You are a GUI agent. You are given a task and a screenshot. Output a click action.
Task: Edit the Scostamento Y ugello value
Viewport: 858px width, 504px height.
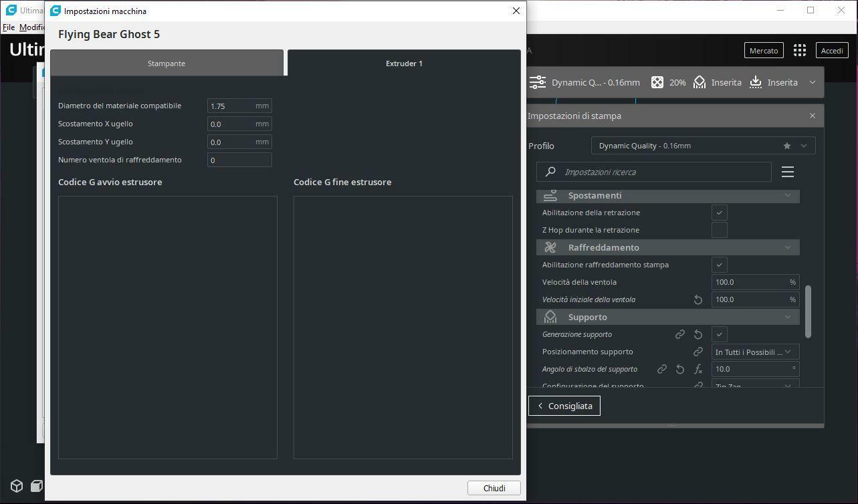239,142
